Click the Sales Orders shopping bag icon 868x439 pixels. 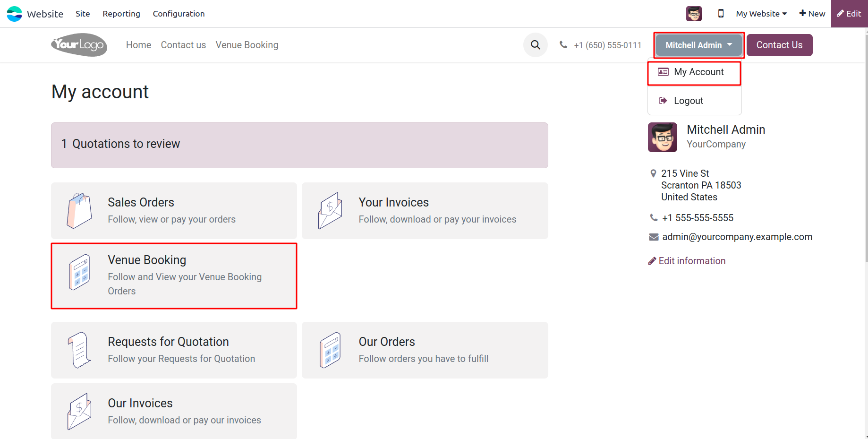(x=79, y=211)
